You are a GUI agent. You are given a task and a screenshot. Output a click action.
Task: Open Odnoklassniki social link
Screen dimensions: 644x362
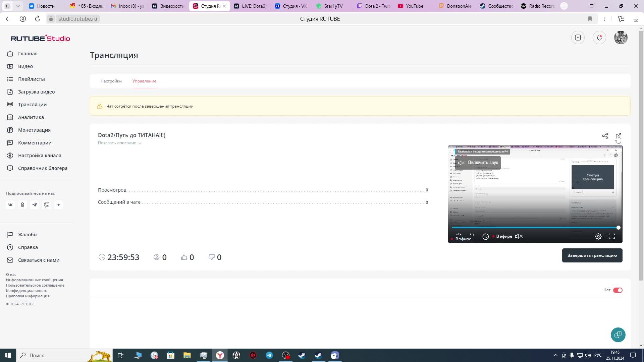point(22,205)
